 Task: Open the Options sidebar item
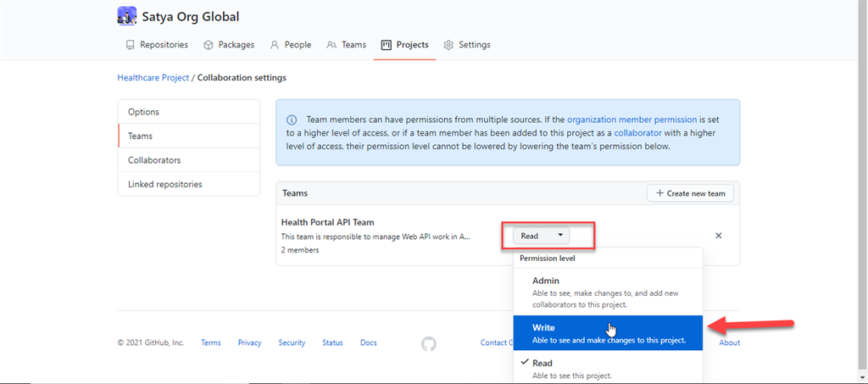189,112
